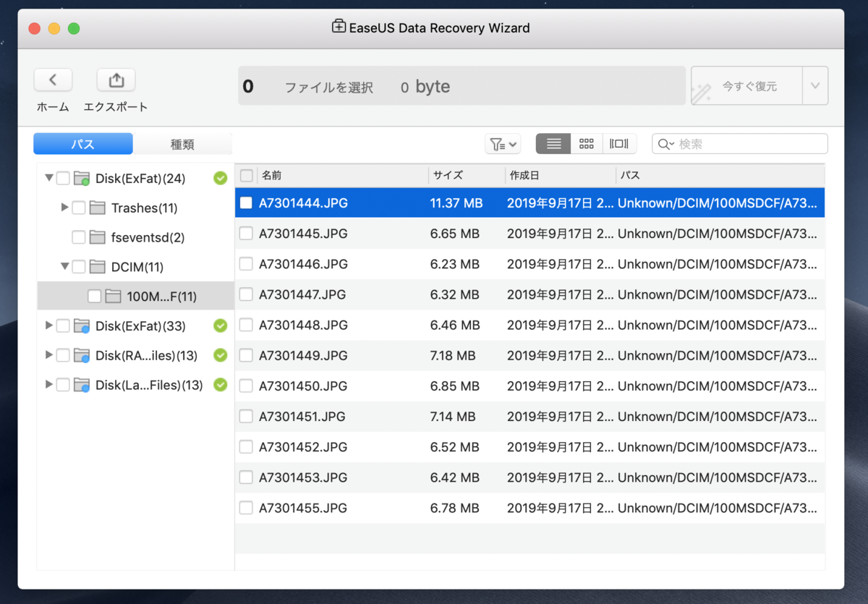Check the box for A7301444.JPG
Viewport: 868px width, 604px height.
tap(247, 203)
